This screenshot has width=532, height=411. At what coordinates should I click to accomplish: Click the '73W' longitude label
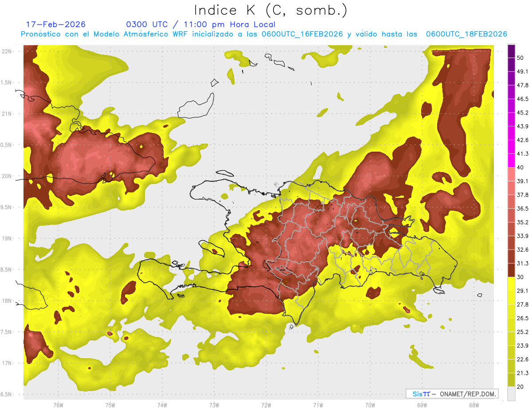click(214, 405)
